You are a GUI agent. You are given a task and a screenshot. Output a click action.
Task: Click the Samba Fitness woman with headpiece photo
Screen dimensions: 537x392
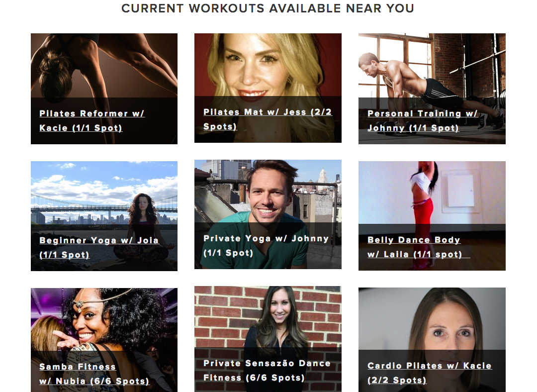click(x=104, y=319)
